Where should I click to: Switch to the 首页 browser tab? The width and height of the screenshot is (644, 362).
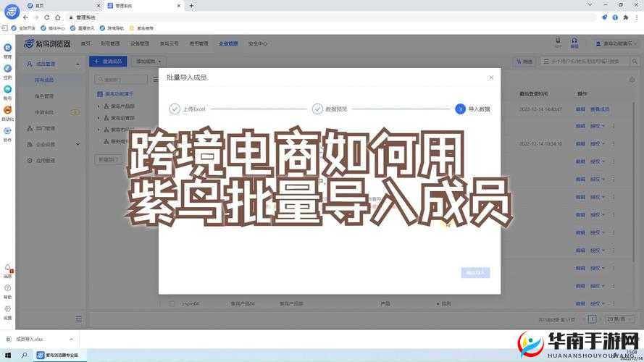coord(62,6)
